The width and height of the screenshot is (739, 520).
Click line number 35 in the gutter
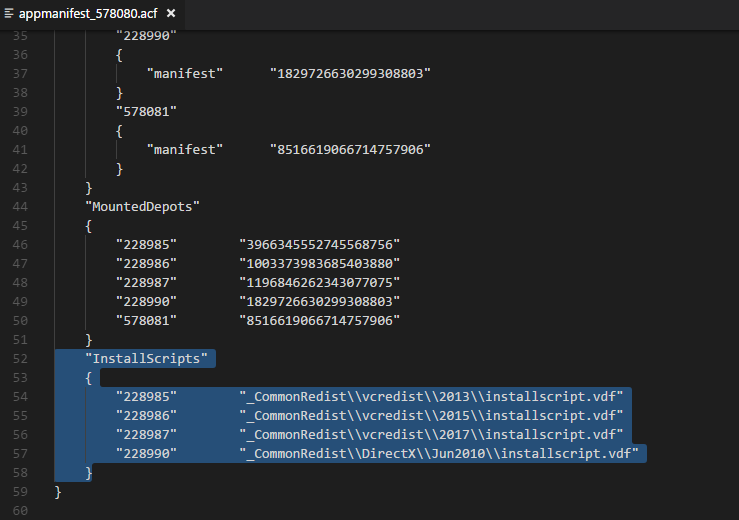tap(21, 35)
